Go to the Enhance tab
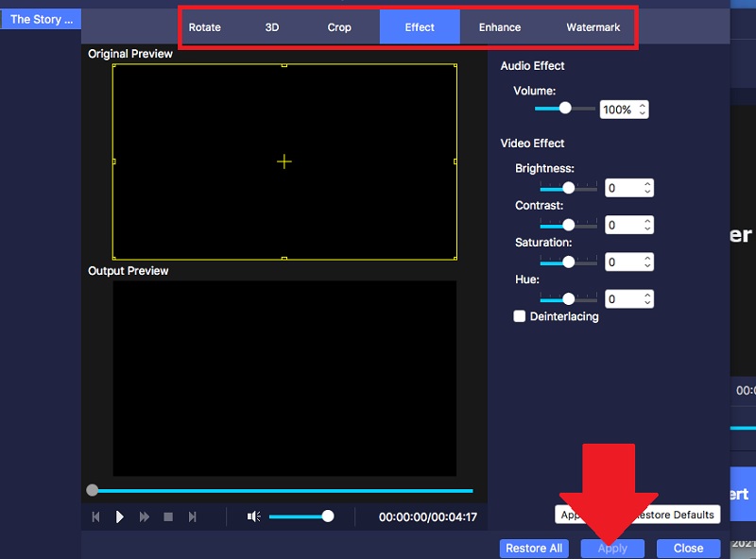756x559 pixels. [500, 27]
